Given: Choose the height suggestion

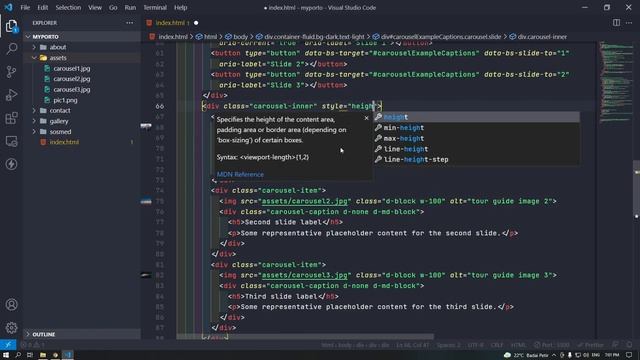Looking at the screenshot, I should (x=477, y=117).
